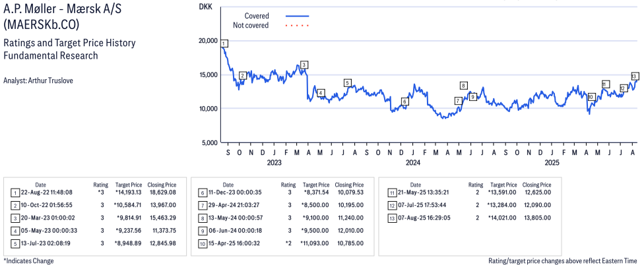
Task: Click target price *8,500.00
Action: 316,205
